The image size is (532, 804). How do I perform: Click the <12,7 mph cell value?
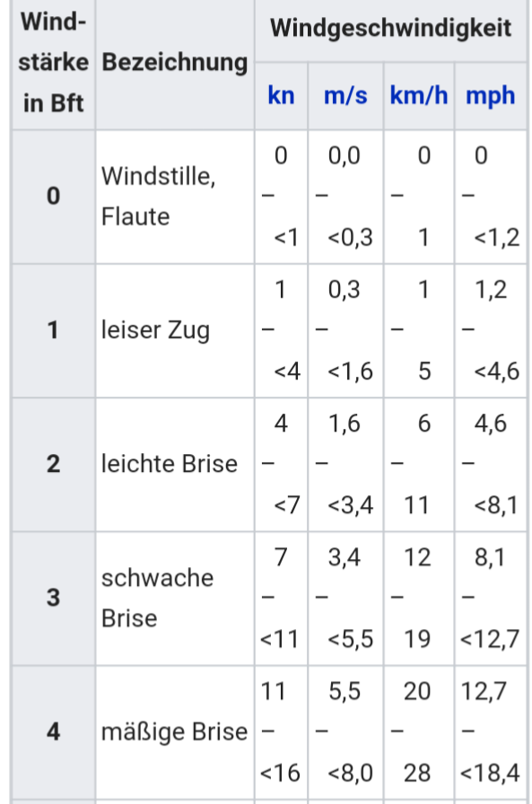pos(490,640)
